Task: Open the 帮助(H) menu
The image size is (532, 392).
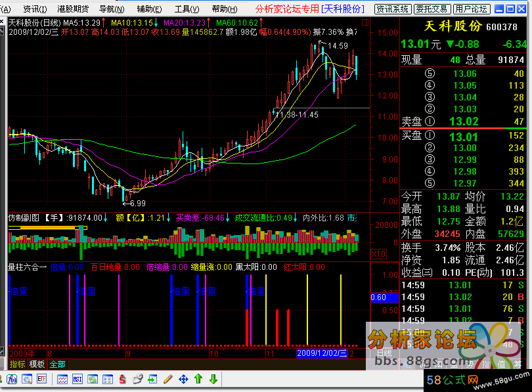Action: tap(225, 9)
